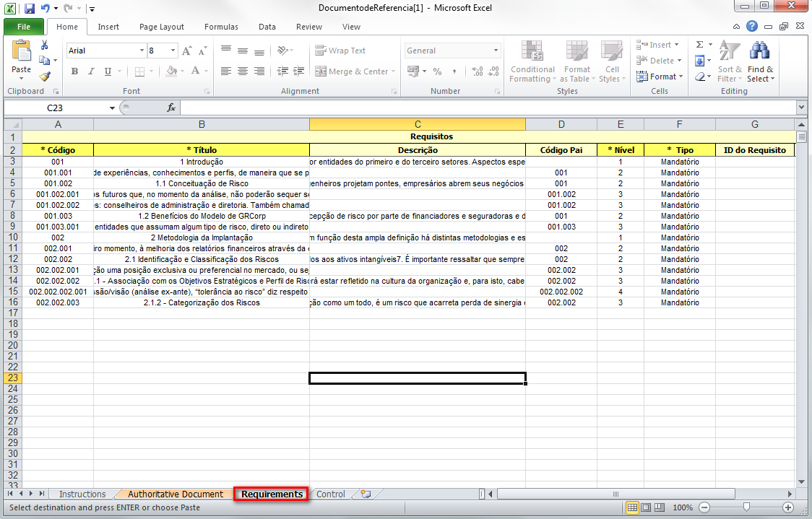Apply the Borders button
The image size is (812, 519).
[x=139, y=71]
